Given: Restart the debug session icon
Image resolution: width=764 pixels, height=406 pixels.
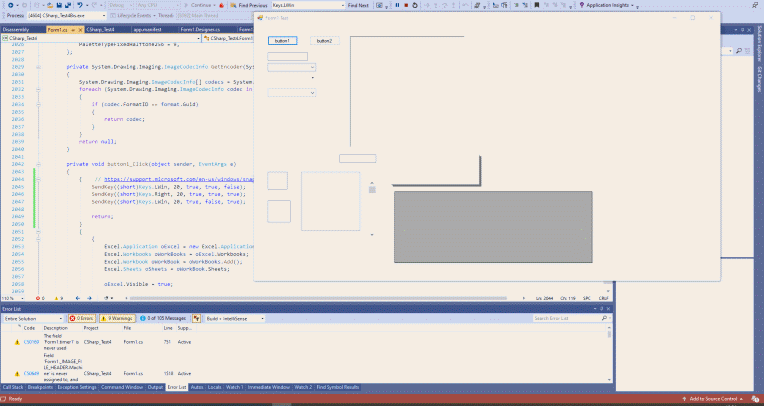Looking at the screenshot, I should tap(415, 5).
